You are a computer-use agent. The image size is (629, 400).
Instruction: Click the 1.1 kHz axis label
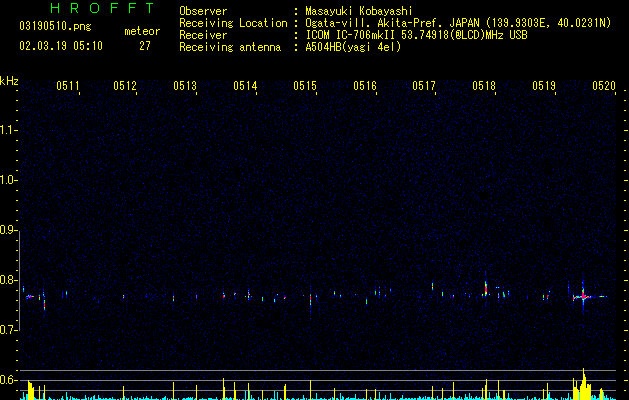coord(9,130)
